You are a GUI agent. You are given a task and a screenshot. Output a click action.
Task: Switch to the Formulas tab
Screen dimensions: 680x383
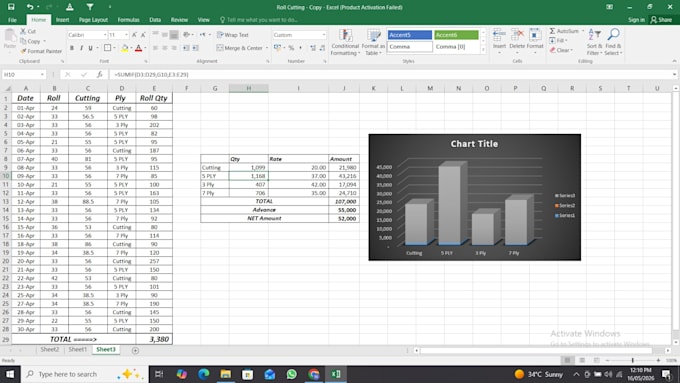pyautogui.click(x=128, y=20)
